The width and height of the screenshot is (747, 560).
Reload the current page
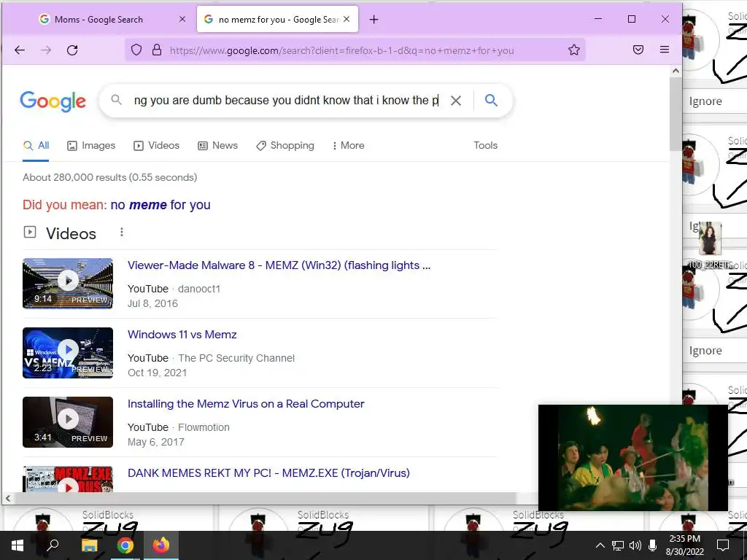72,50
